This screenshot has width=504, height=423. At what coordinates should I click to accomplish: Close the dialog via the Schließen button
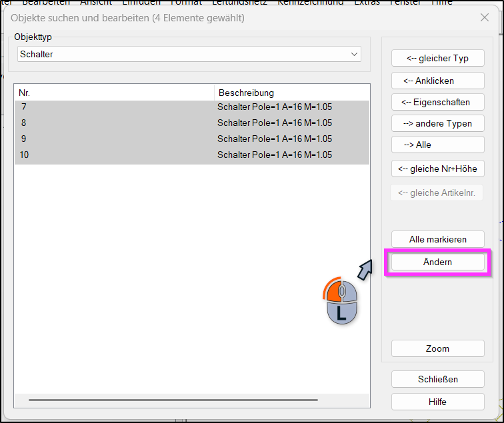pyautogui.click(x=437, y=379)
